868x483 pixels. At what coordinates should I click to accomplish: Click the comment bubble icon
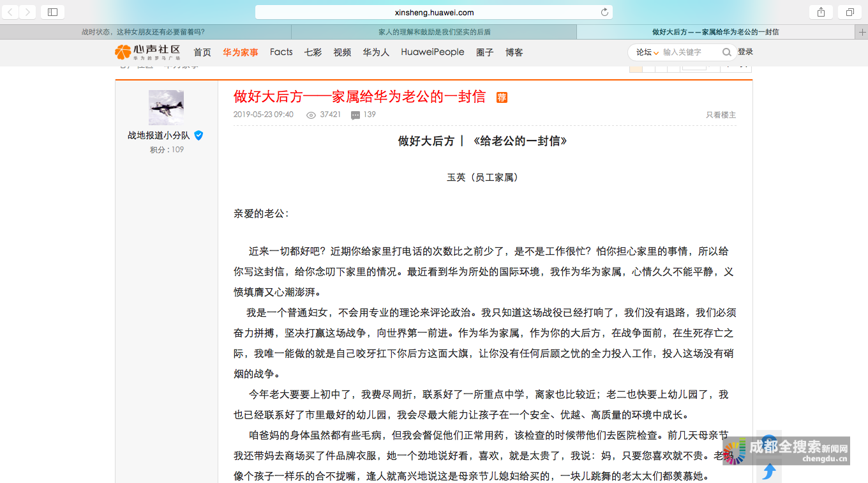(355, 115)
